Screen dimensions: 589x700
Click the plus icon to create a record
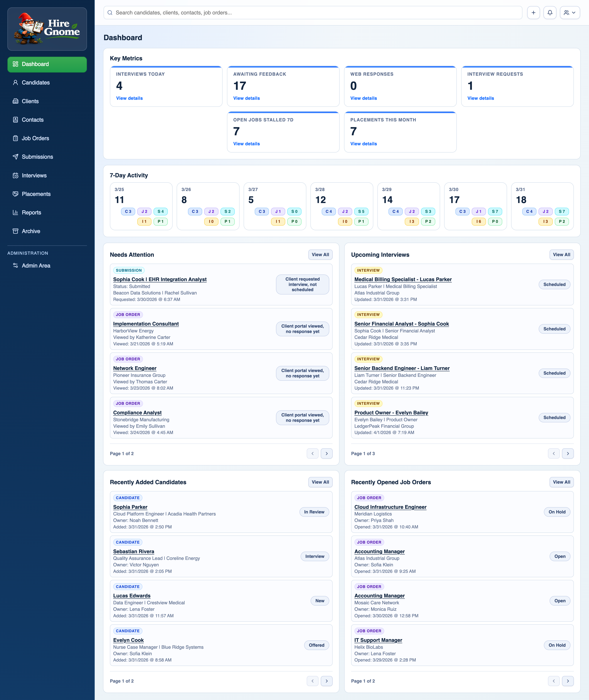[x=534, y=13]
